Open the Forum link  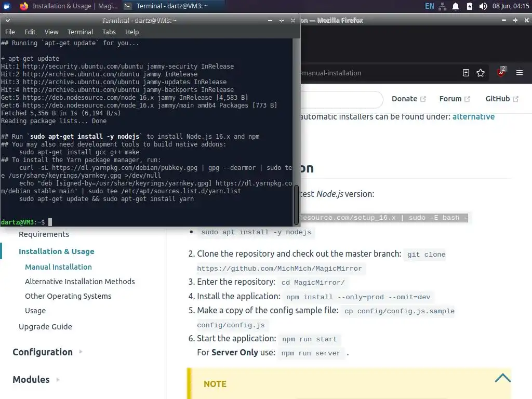(x=450, y=99)
